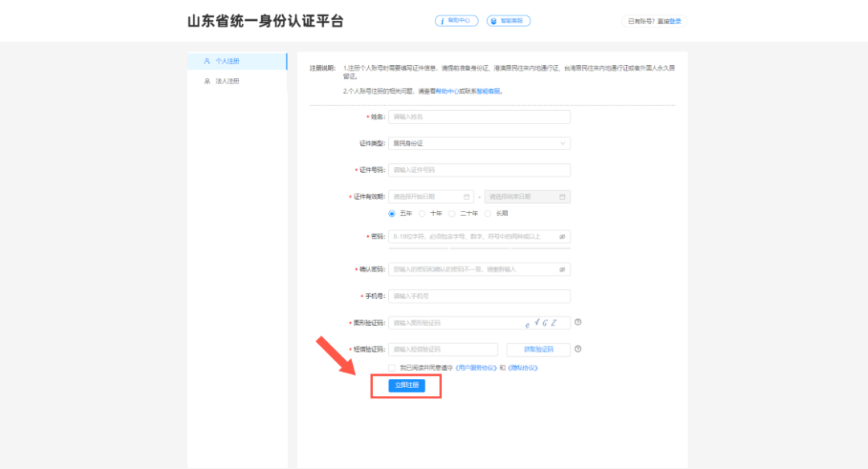Viewport: 868px width, 469px height.
Task: Show password using eye icon in 确认密码 field
Action: click(x=563, y=269)
